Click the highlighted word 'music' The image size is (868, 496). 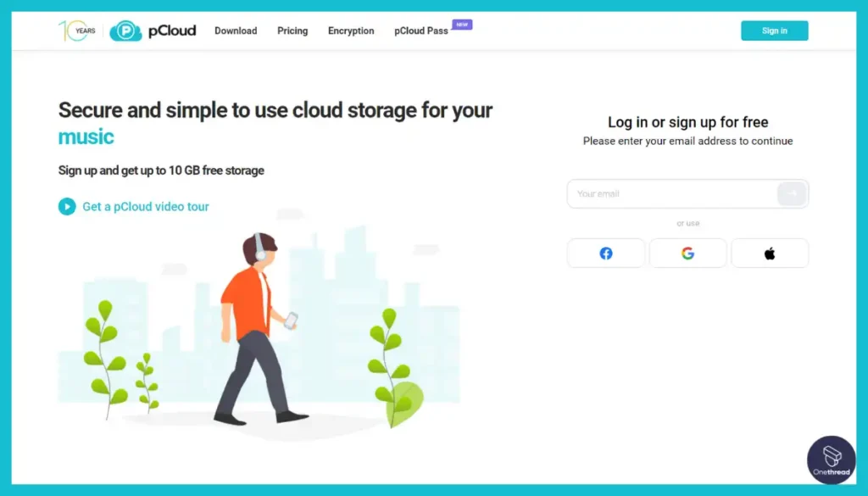click(x=86, y=137)
